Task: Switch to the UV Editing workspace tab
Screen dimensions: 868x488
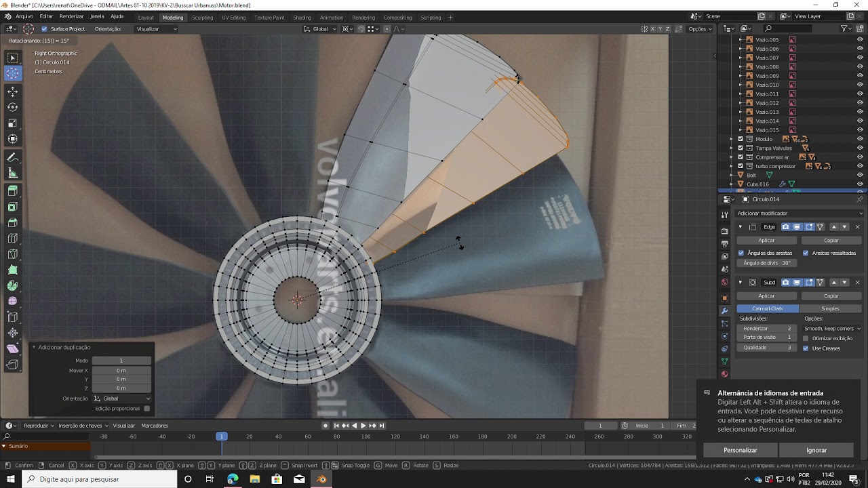Action: 233,18
